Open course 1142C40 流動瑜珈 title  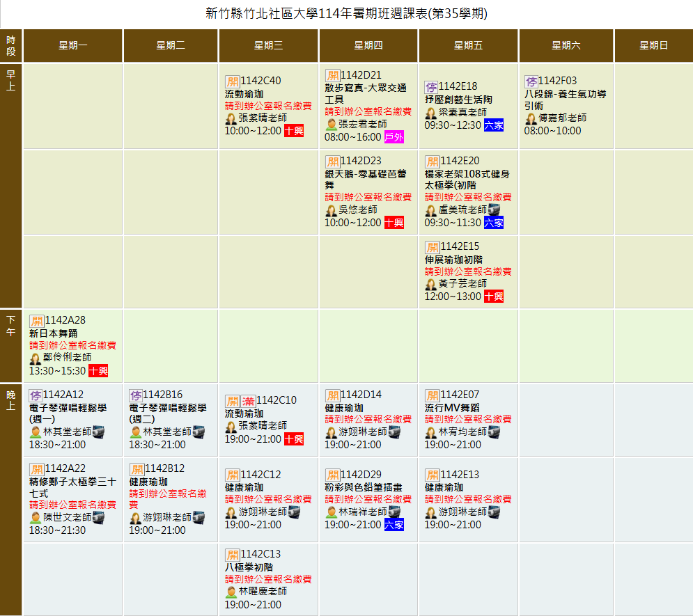pos(244,94)
